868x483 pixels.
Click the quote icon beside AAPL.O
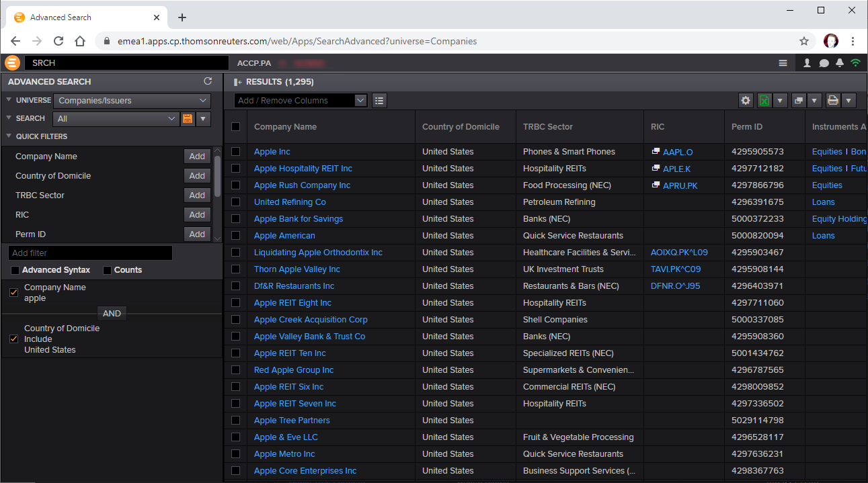[656, 152]
